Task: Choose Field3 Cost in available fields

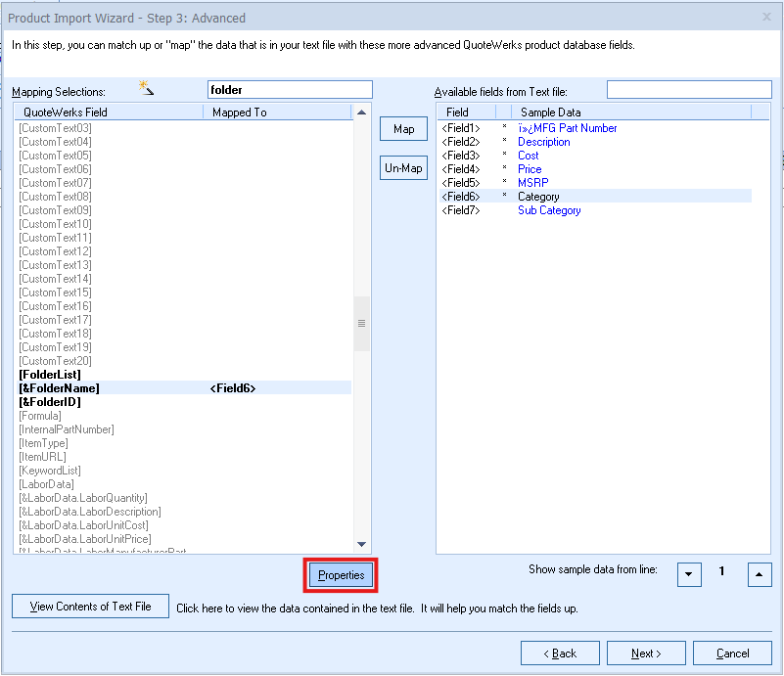Action: [x=528, y=156]
